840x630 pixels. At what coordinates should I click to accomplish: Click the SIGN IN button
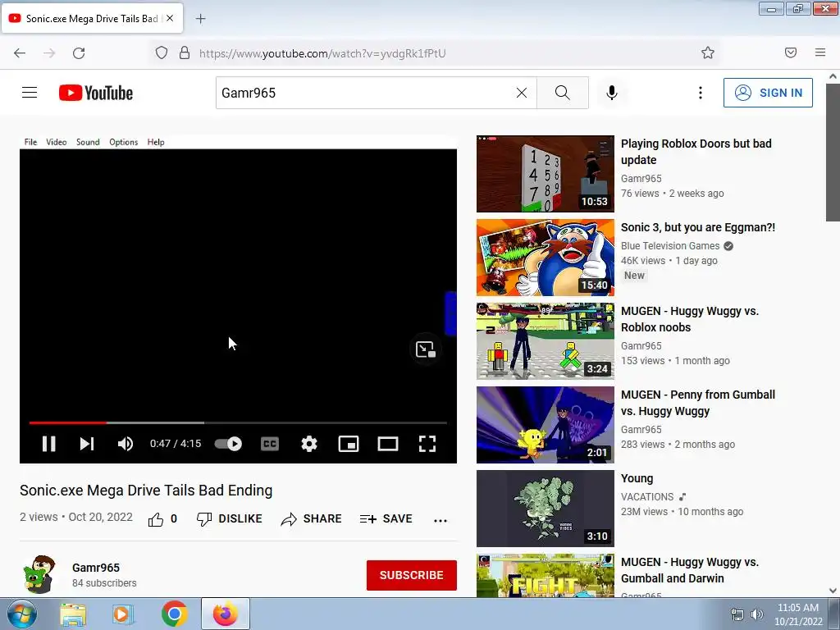(768, 93)
